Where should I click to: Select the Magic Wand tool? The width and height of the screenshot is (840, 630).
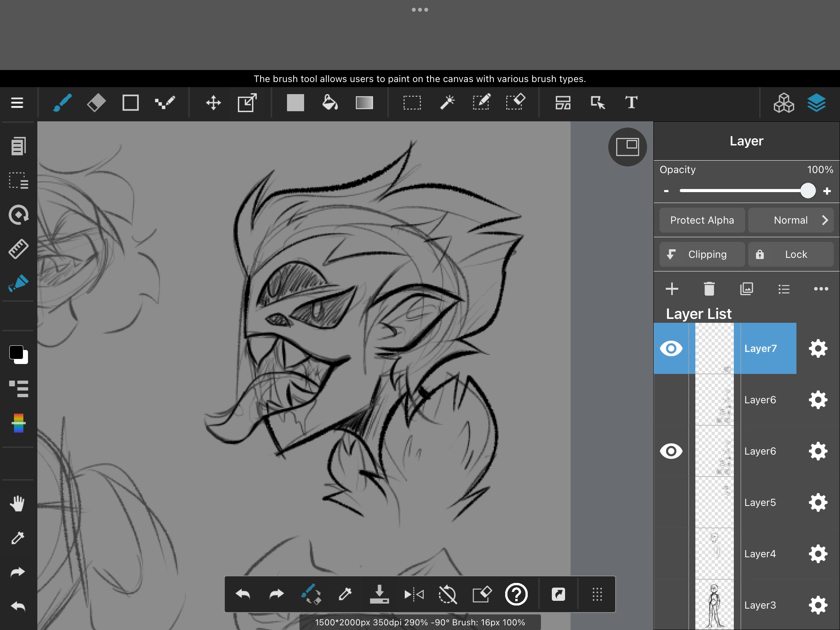447,102
